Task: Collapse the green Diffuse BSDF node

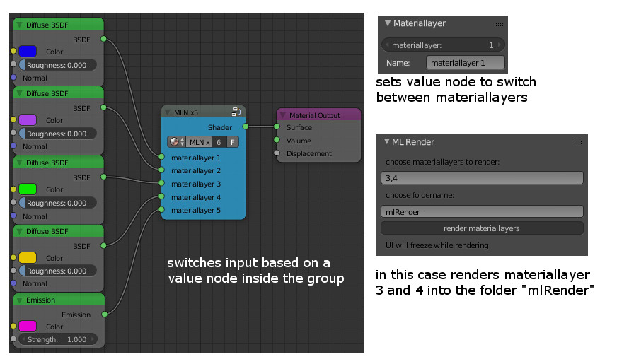Action: (19, 163)
